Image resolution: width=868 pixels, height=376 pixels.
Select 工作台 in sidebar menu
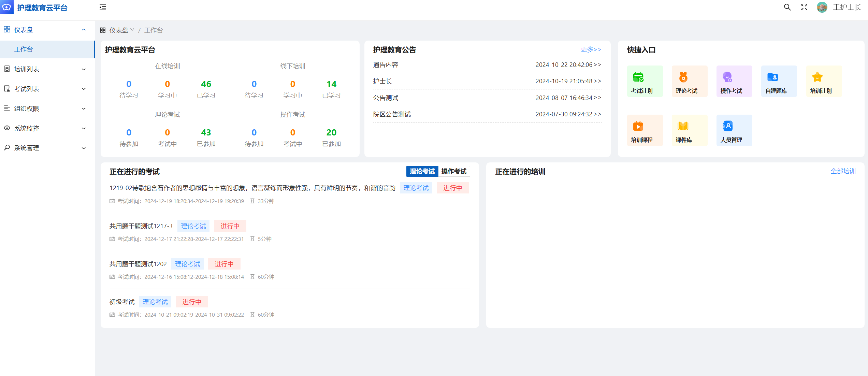24,49
